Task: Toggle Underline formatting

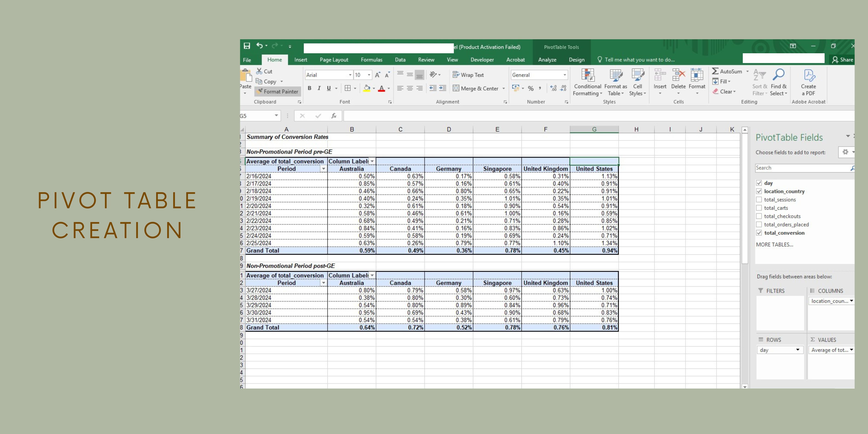Action: tap(329, 88)
